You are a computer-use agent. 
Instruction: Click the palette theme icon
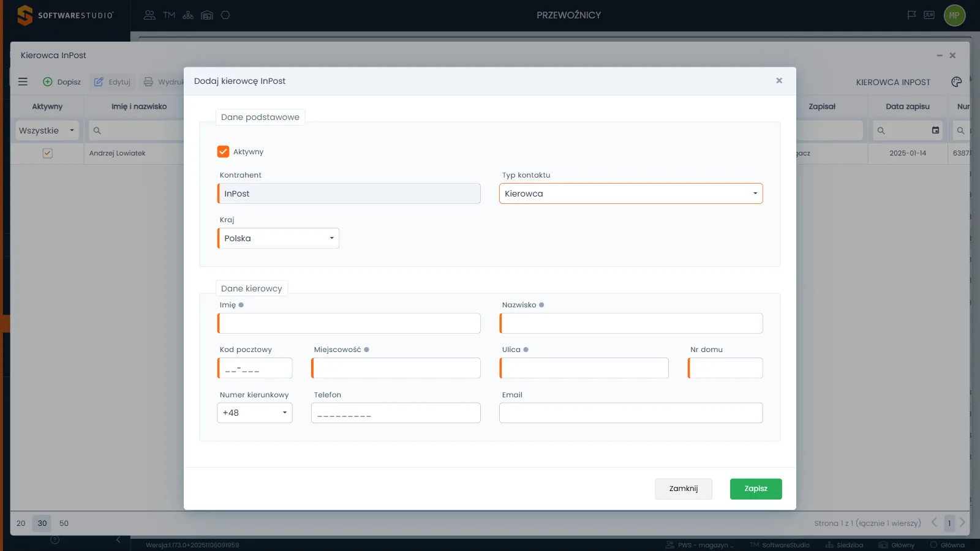[956, 82]
